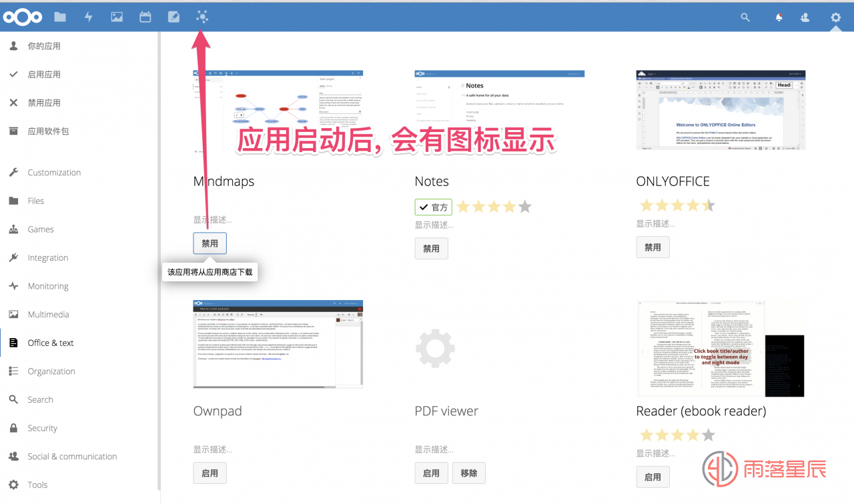
Task: Open the Gallery picture icon
Action: (117, 17)
